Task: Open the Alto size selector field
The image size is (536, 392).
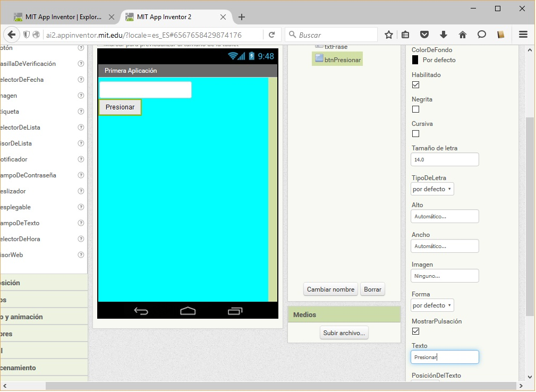Action: point(445,216)
